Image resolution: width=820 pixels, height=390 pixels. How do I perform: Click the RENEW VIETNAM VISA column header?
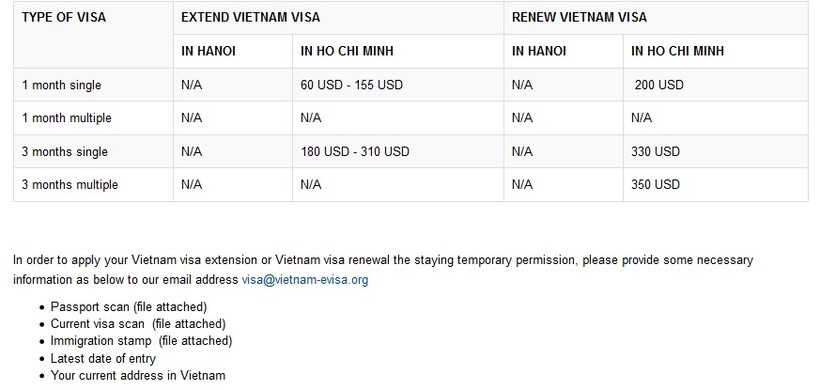(x=656, y=18)
